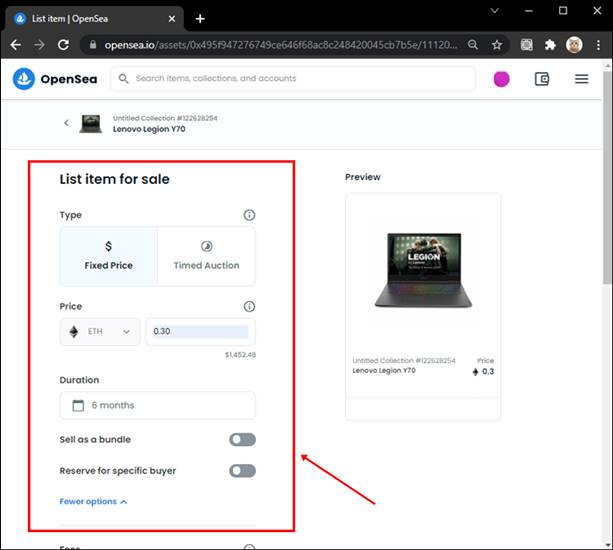The width and height of the screenshot is (613, 550).
Task: Click the info icon next to Price
Action: point(249,307)
